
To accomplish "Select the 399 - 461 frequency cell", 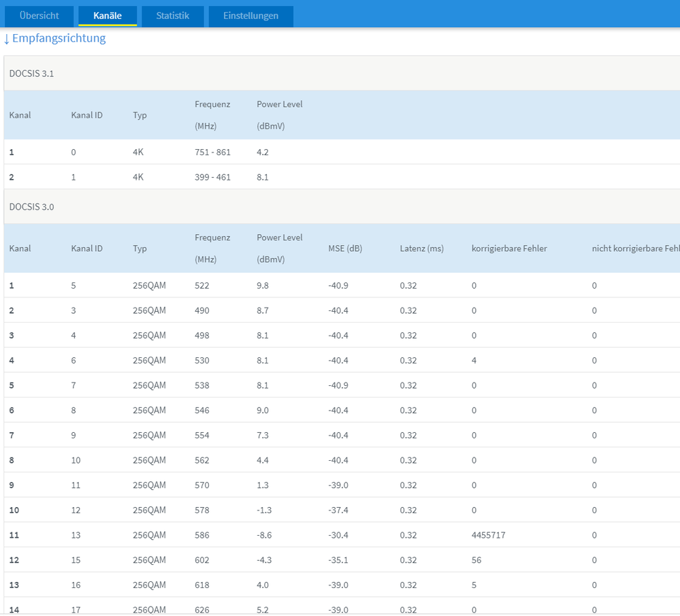I will point(212,177).
